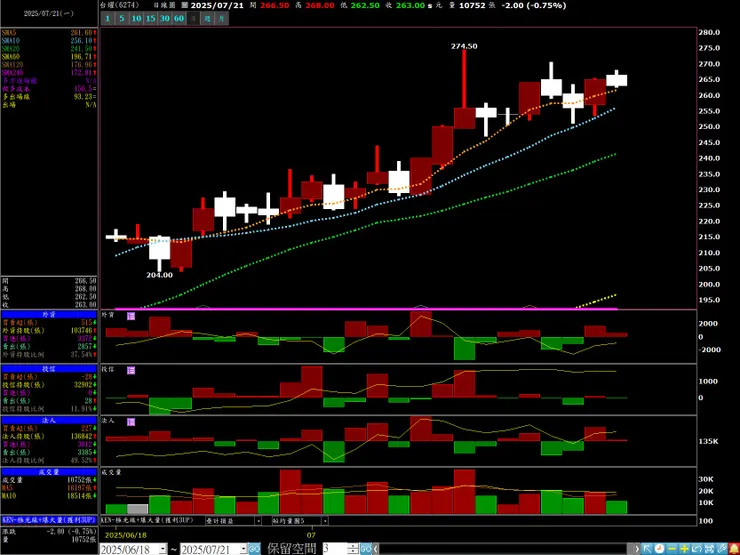Image resolution: width=740 pixels, height=555 pixels.
Task: Switch to the 1-minute chart interval
Action: (x=108, y=18)
